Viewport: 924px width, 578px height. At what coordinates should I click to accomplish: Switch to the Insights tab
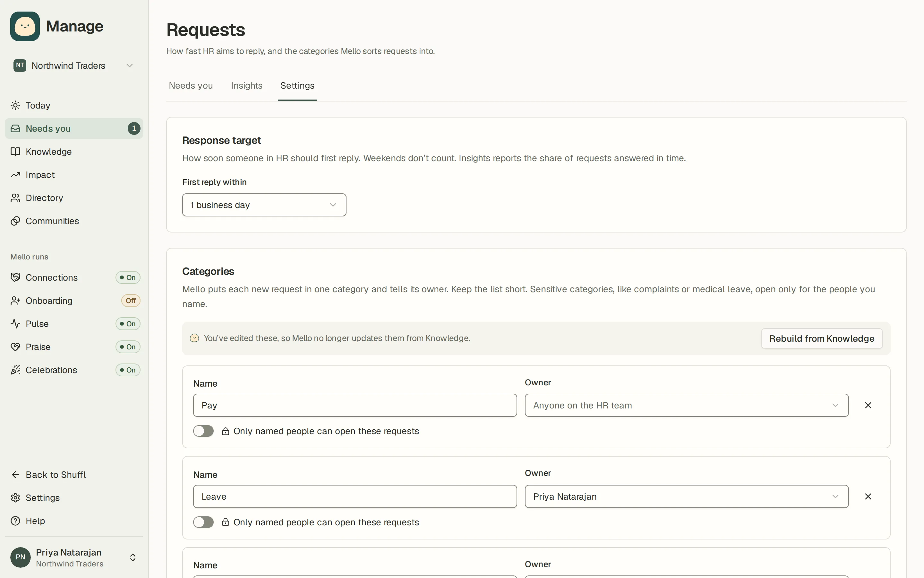[x=247, y=86]
